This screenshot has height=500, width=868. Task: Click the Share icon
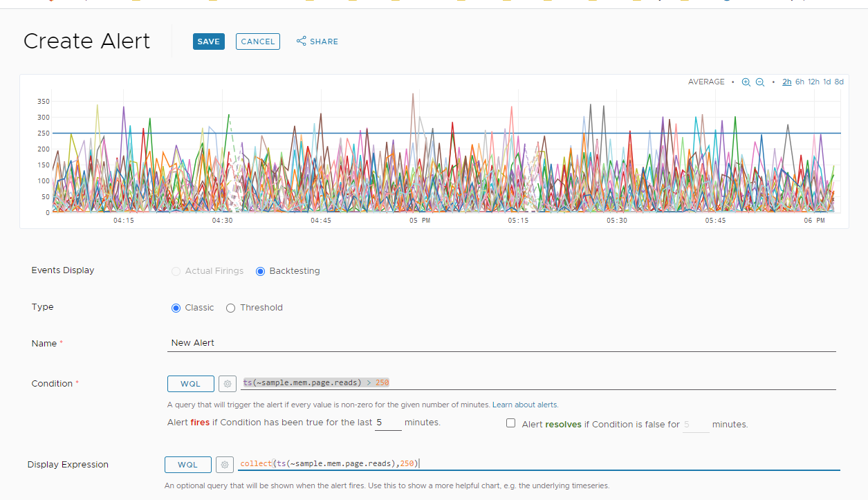click(302, 41)
